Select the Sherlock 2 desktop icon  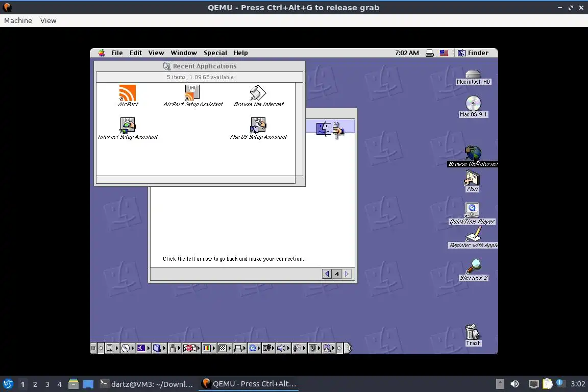click(x=474, y=269)
